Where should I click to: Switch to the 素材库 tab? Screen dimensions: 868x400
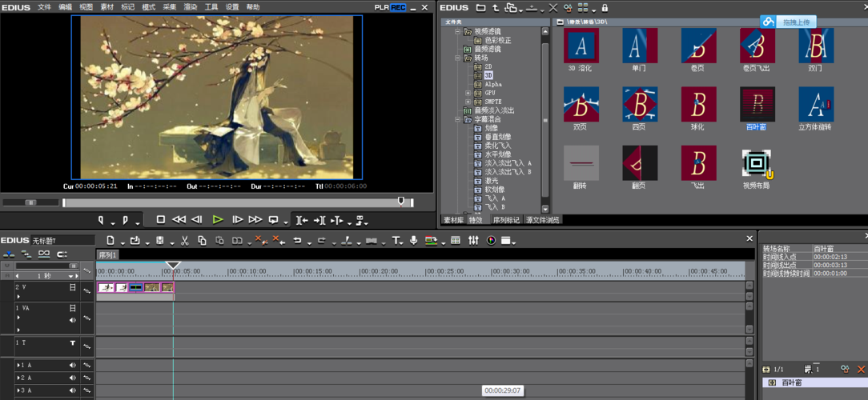click(453, 220)
